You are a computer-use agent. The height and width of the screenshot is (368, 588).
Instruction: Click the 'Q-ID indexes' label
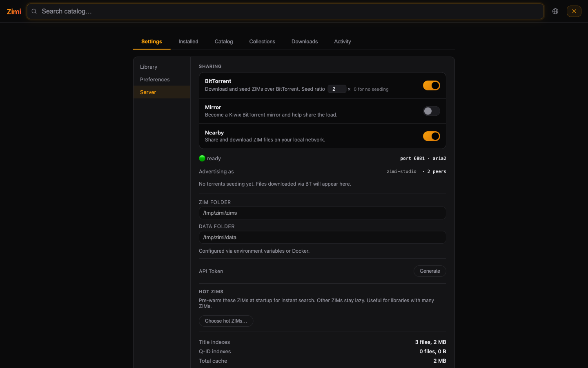[x=215, y=352]
